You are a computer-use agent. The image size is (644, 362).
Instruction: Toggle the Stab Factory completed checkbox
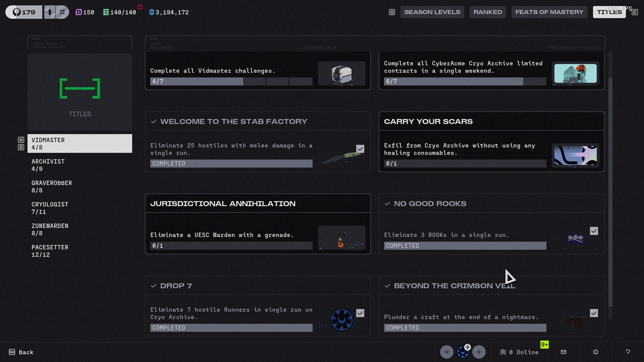[x=360, y=149]
